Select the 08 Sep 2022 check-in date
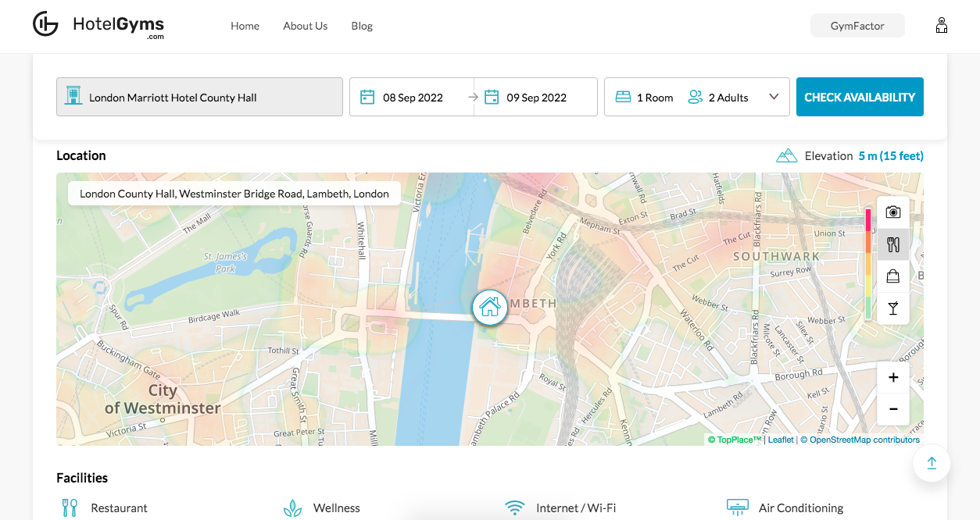 (x=413, y=98)
